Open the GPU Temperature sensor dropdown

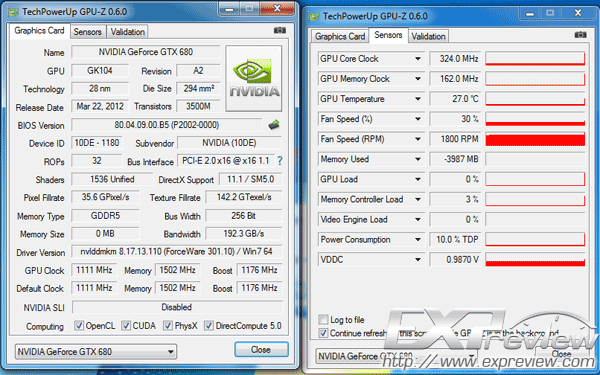coord(418,99)
